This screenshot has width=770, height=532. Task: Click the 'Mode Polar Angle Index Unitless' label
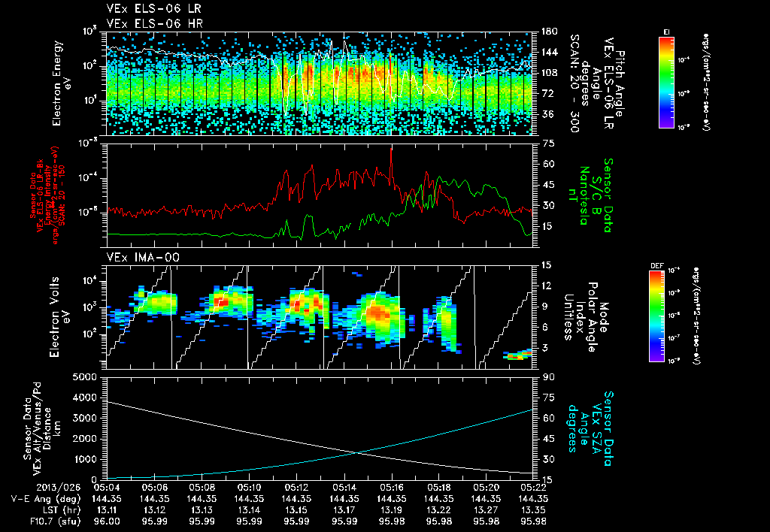(x=586, y=317)
